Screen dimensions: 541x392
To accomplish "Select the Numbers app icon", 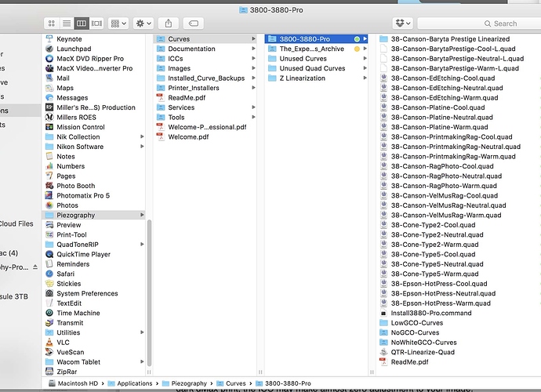I will pyautogui.click(x=49, y=166).
